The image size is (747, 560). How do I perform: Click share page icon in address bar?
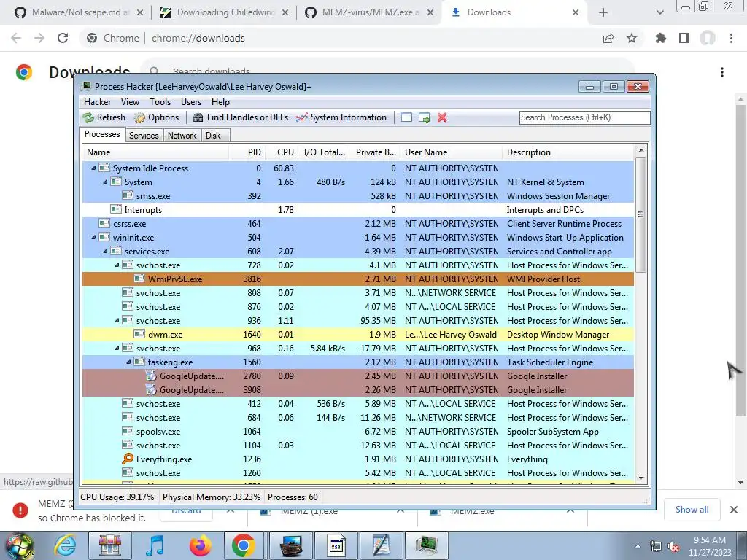pos(608,38)
